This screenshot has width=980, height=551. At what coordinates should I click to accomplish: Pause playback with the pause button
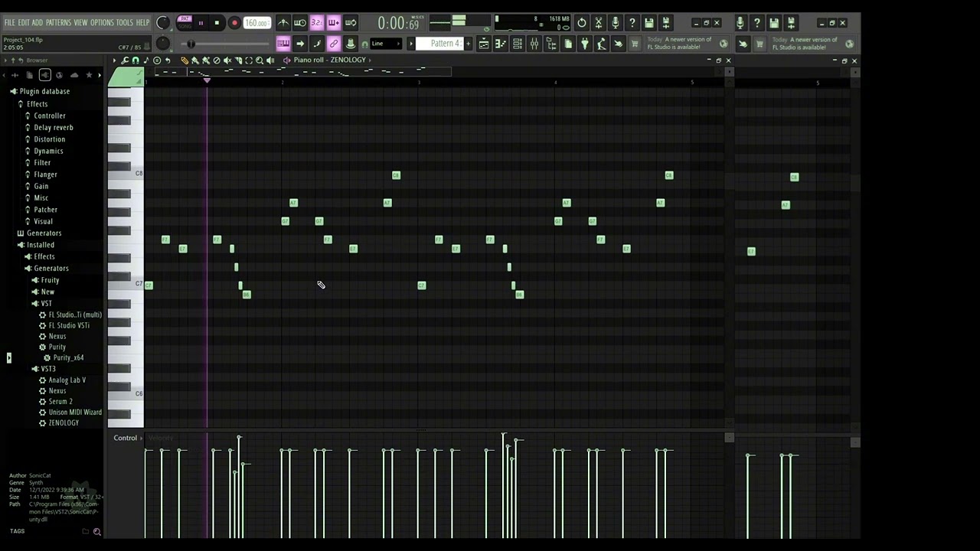pyautogui.click(x=201, y=23)
